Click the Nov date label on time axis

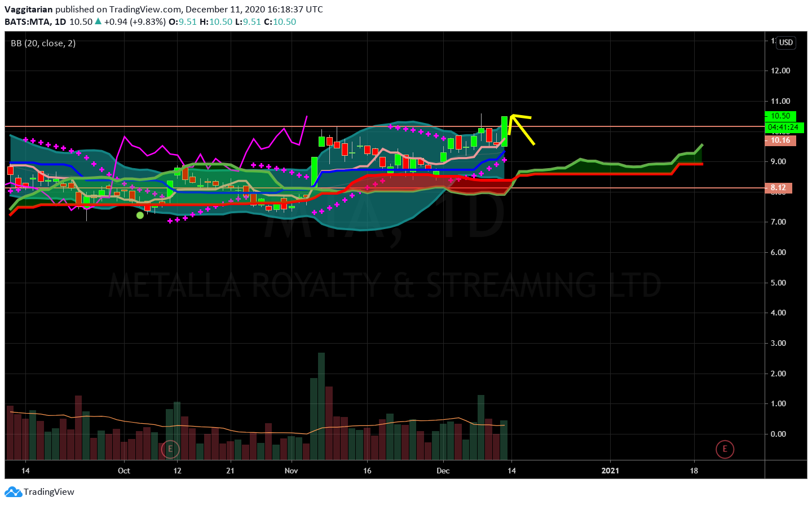pos(291,471)
